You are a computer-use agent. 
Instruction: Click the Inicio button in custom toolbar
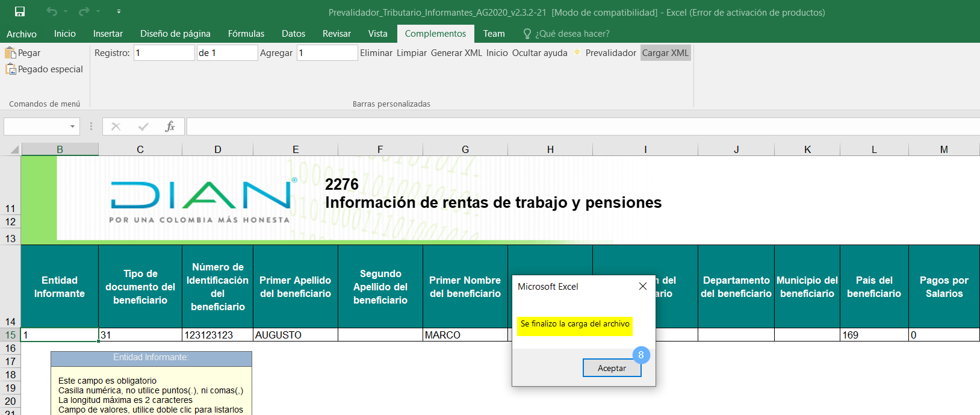click(497, 53)
